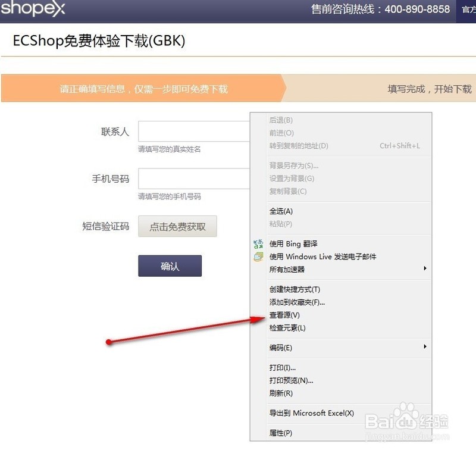Click the shopex logo

coord(33,9)
